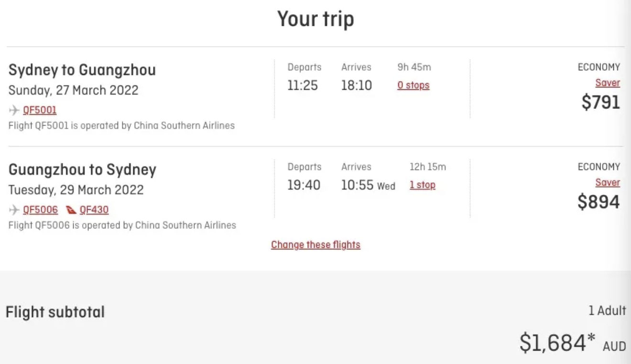Click the $791 outbound fare price
This screenshot has height=364, width=631.
point(601,102)
